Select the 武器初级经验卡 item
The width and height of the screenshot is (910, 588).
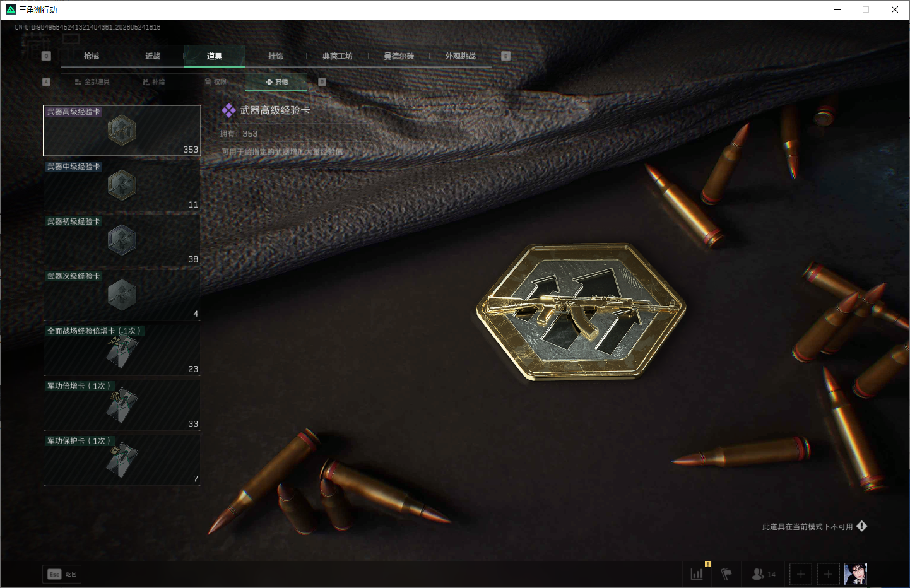(x=122, y=240)
